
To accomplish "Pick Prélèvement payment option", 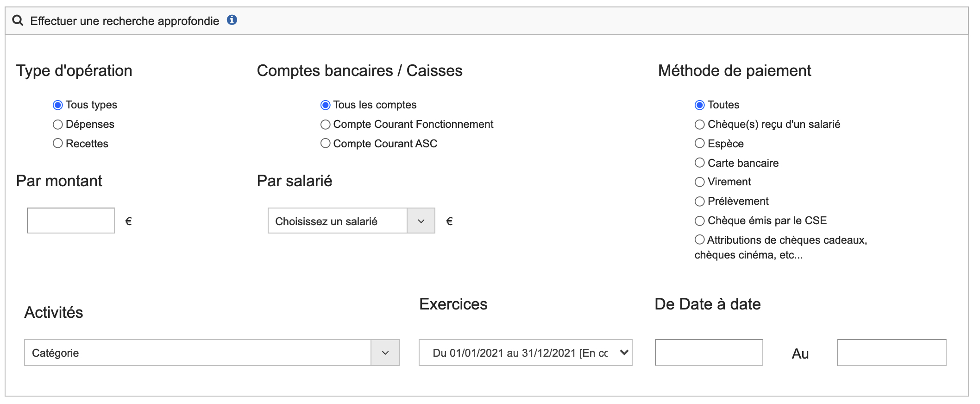I will [x=700, y=202].
